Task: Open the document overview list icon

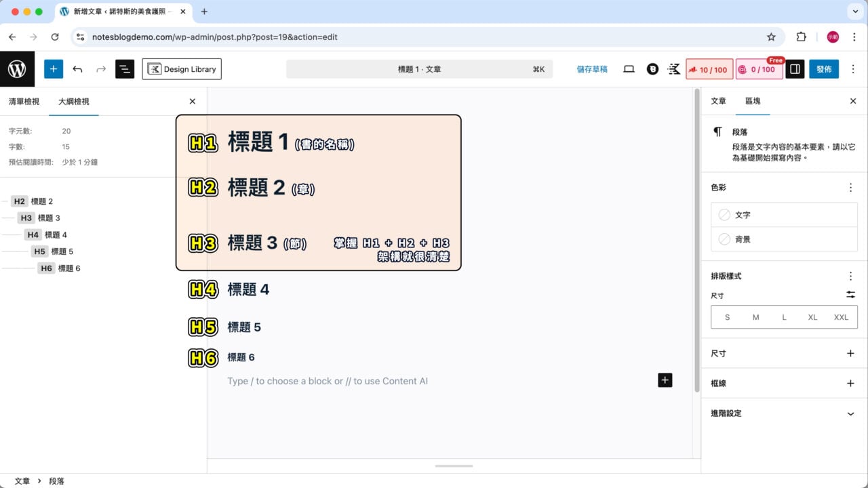Action: coord(125,68)
